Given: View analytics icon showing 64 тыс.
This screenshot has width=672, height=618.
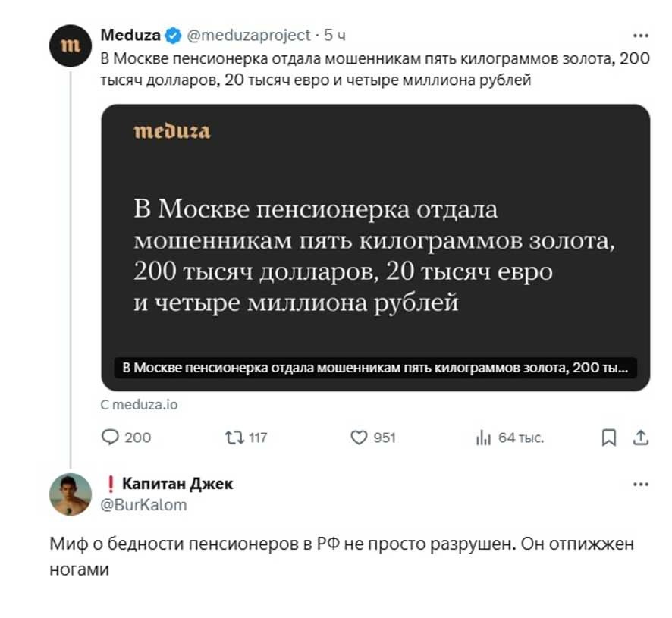Looking at the screenshot, I should point(483,438).
